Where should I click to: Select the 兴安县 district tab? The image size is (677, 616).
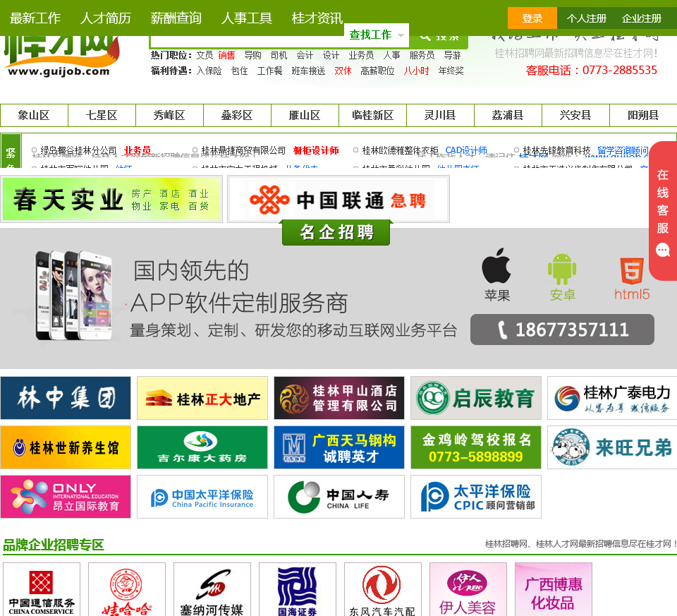point(575,115)
